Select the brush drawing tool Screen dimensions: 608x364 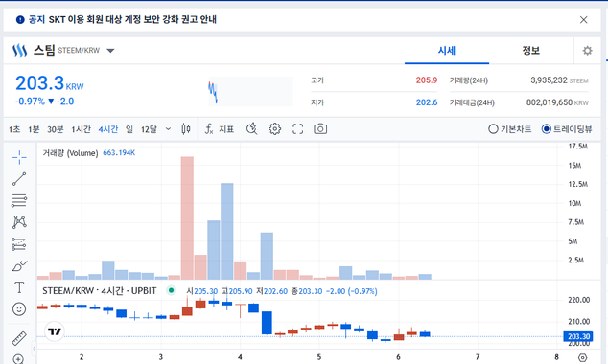click(19, 265)
